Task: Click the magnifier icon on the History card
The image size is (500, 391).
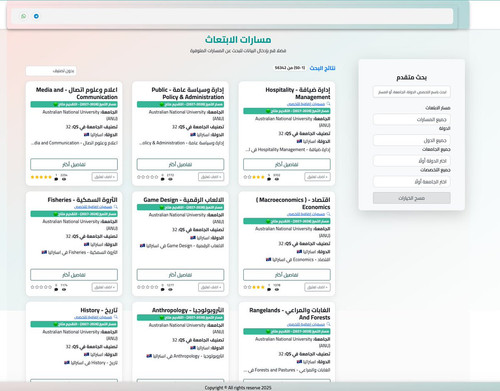Action: point(115,317)
